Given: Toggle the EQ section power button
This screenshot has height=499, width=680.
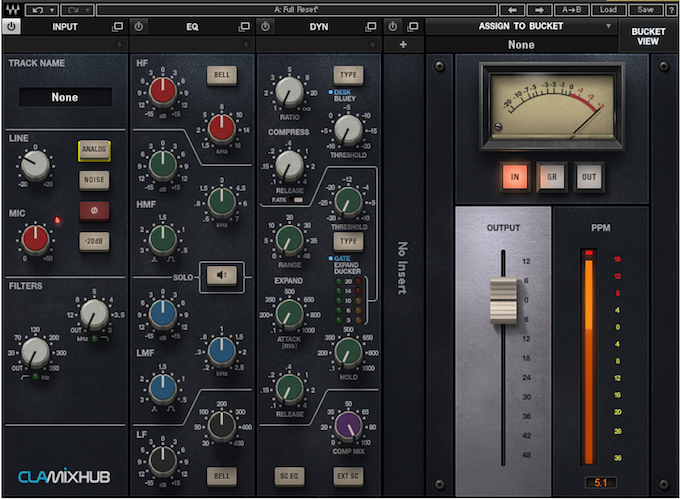Looking at the screenshot, I should click(139, 26).
